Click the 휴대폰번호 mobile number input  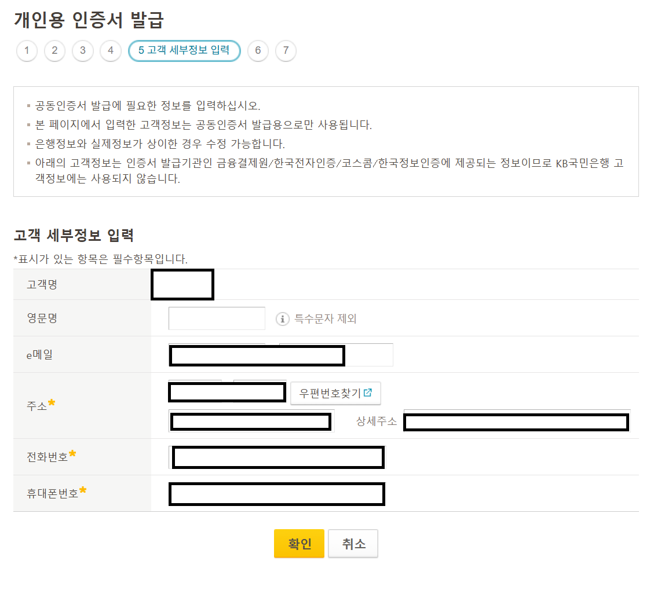276,494
